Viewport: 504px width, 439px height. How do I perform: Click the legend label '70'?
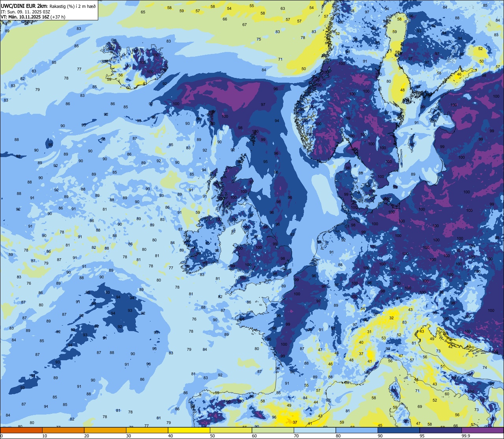[x=296, y=436]
